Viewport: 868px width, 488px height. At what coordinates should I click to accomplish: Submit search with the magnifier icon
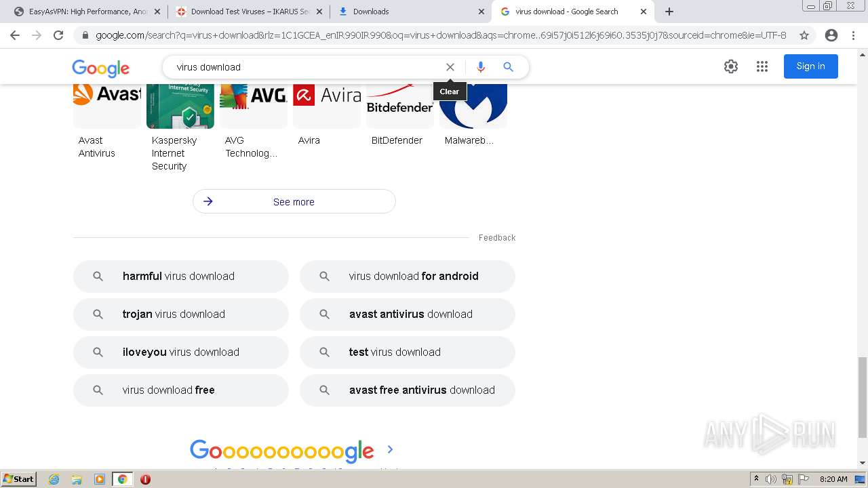[x=508, y=67]
